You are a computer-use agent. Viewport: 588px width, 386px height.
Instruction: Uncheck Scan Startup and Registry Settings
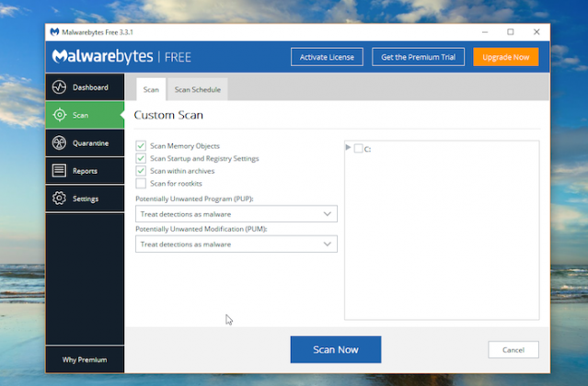pos(141,158)
